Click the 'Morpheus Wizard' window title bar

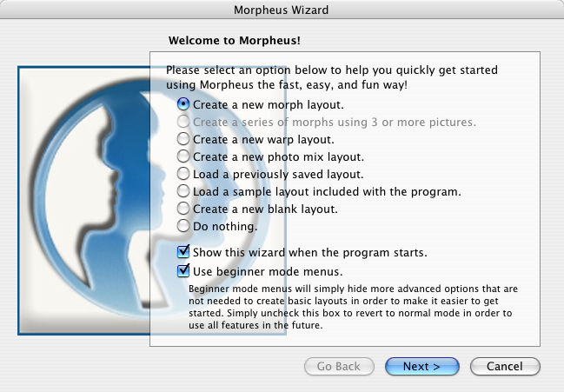282,10
